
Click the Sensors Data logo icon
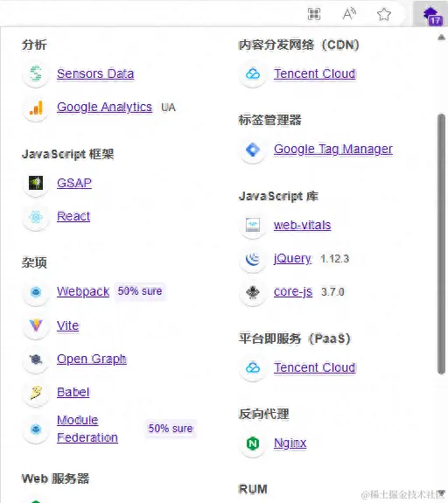point(36,73)
